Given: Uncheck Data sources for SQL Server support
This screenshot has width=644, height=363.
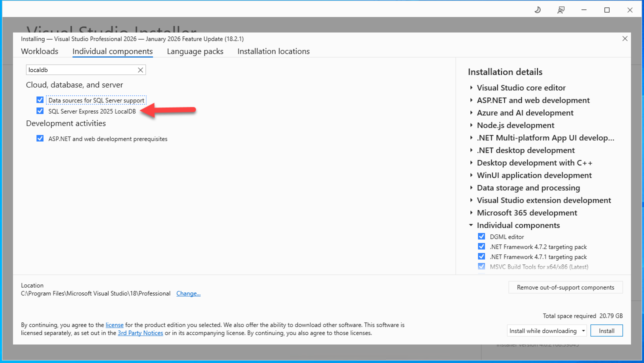Looking at the screenshot, I should click(40, 100).
